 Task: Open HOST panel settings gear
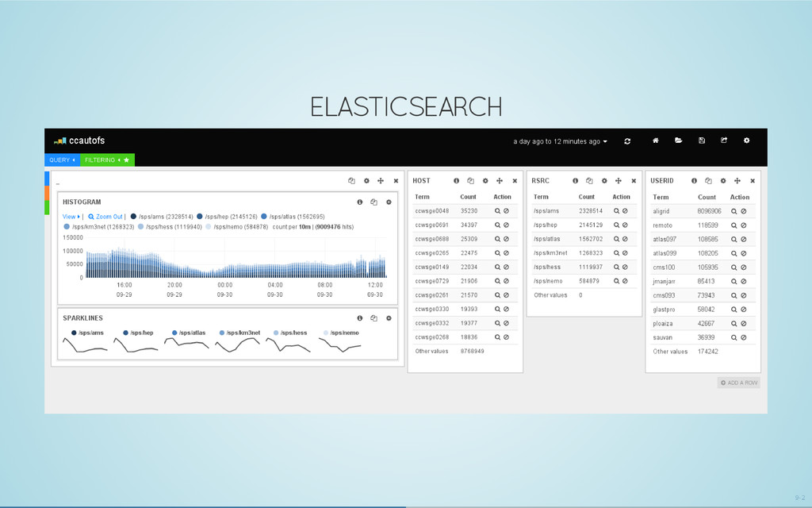485,181
